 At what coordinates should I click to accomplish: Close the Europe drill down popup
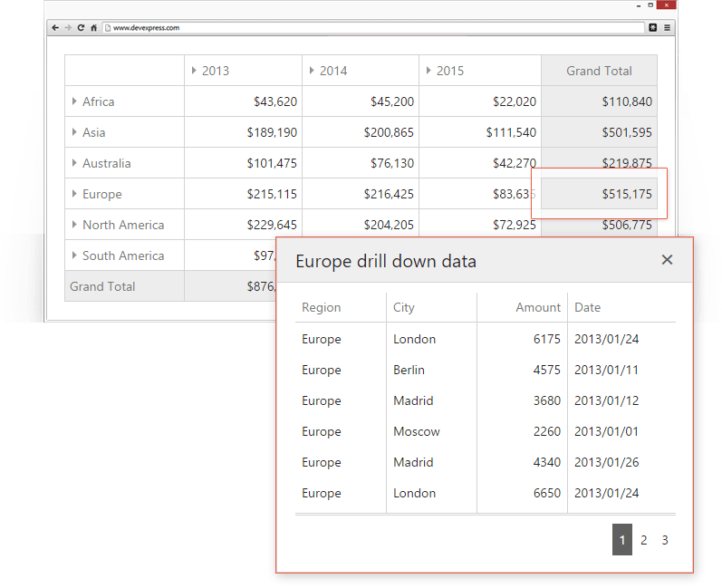point(667,260)
